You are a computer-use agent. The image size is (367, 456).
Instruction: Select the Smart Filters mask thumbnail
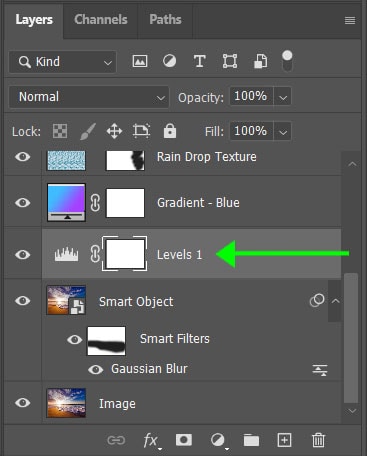click(x=106, y=341)
